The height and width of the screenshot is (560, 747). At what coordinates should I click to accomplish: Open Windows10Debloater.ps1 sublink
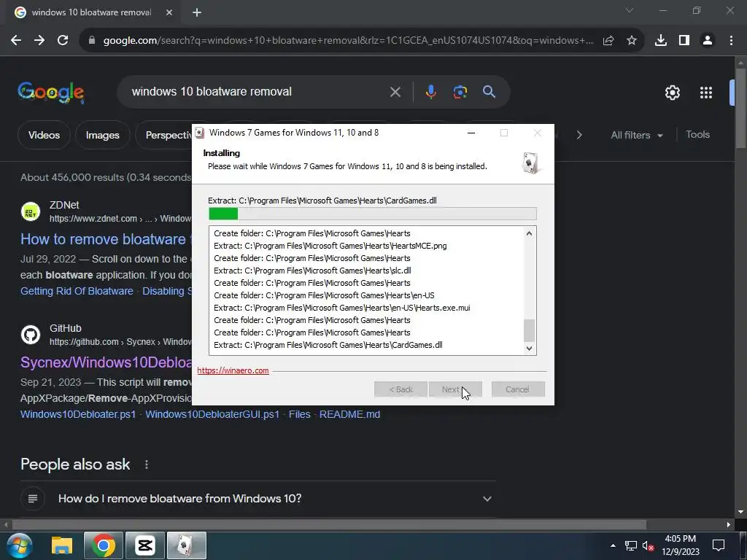[x=78, y=414]
